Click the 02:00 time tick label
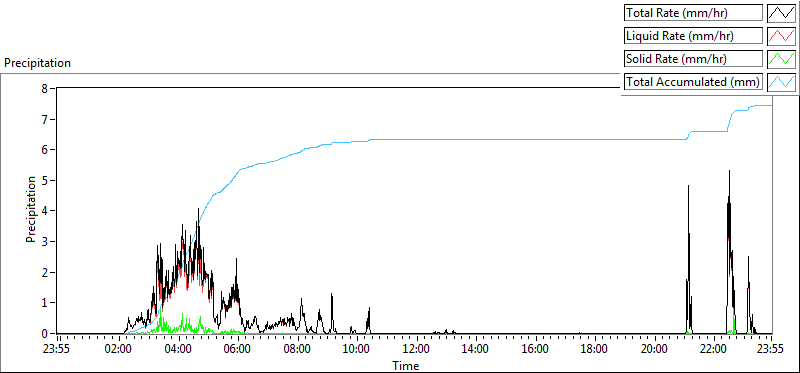 pyautogui.click(x=119, y=350)
